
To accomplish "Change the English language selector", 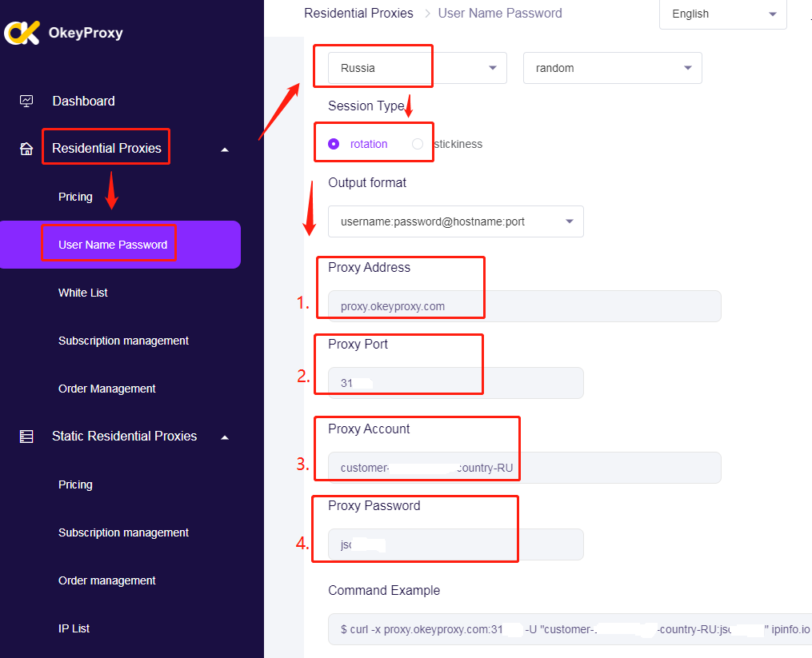I will pyautogui.click(x=722, y=14).
